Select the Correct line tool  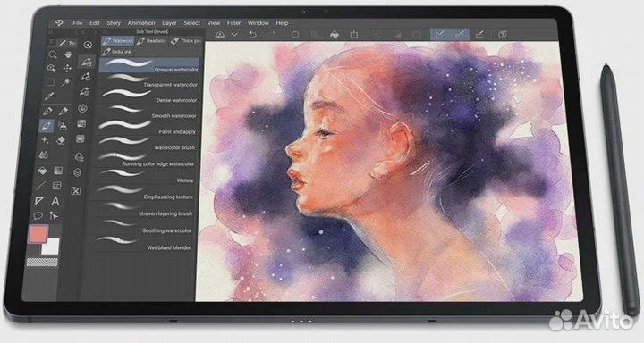coord(54,215)
